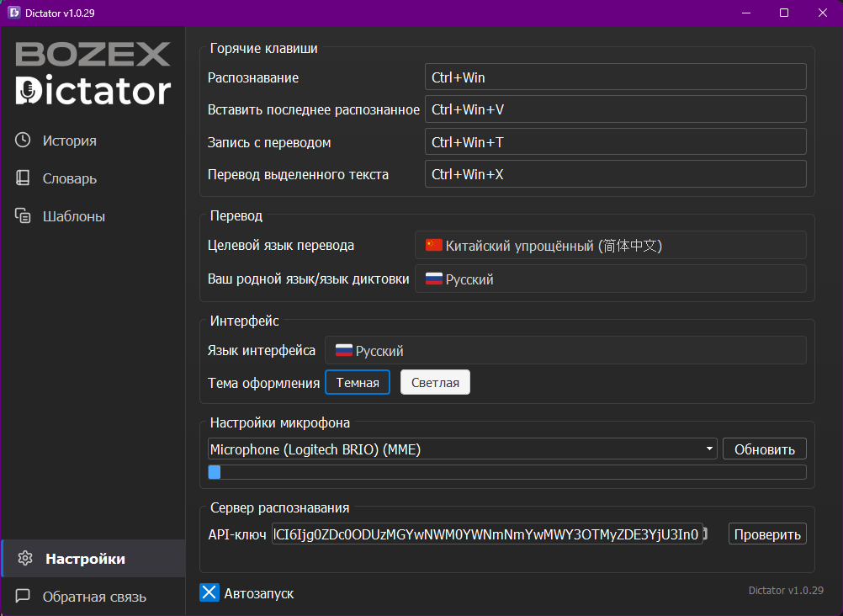Click the API-ключ input field
The image size is (843, 616).
point(487,534)
